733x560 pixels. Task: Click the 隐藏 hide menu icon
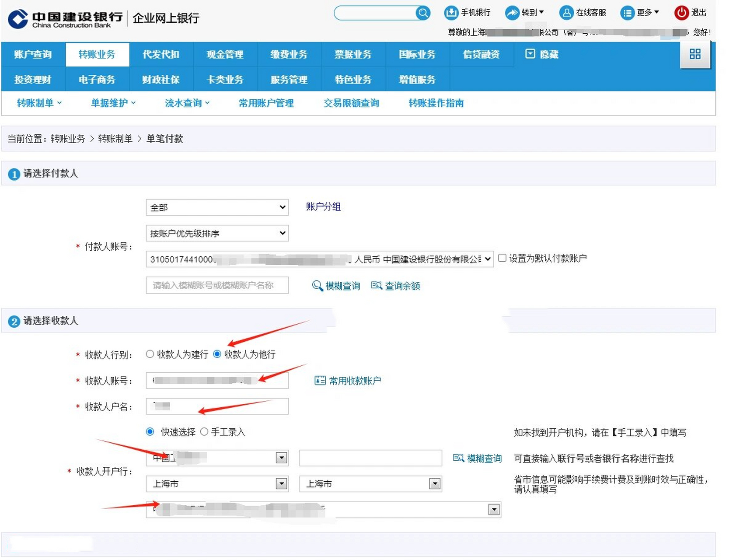tap(530, 54)
